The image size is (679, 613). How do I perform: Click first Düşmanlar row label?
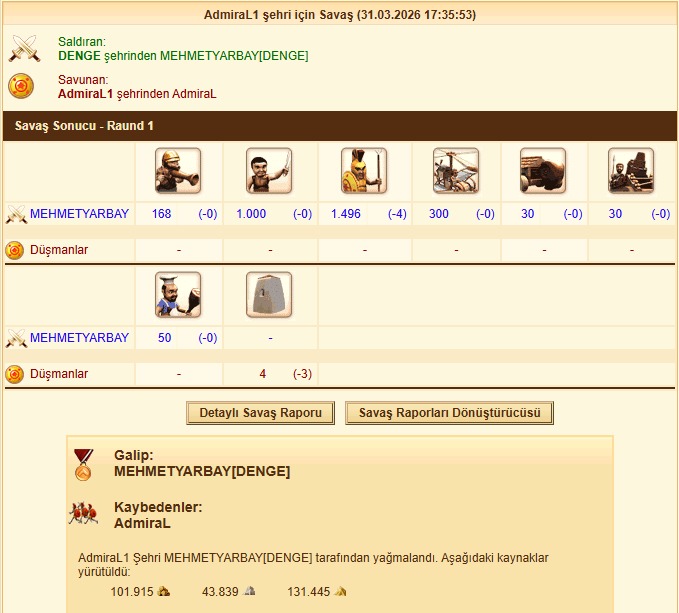[59, 250]
